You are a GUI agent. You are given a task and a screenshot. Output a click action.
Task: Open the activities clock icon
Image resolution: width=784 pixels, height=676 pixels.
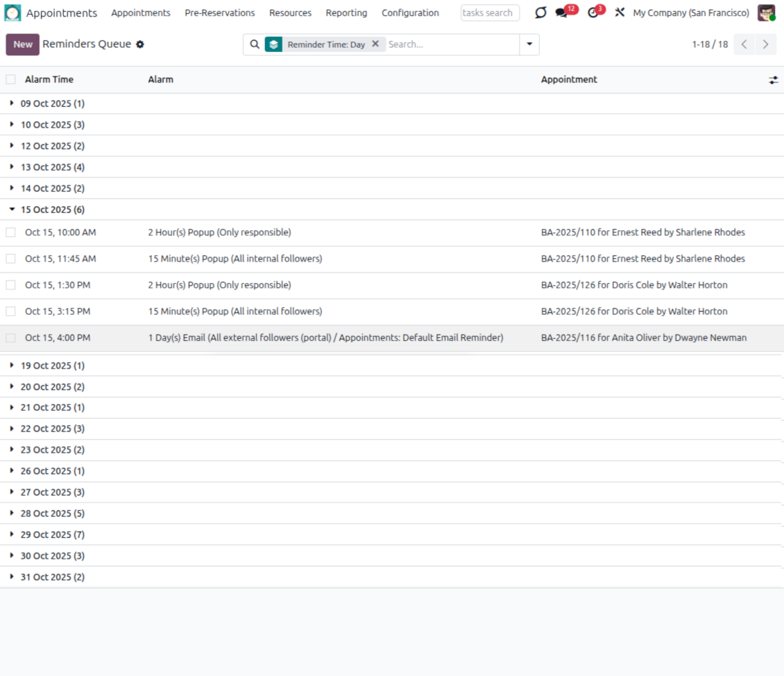593,13
